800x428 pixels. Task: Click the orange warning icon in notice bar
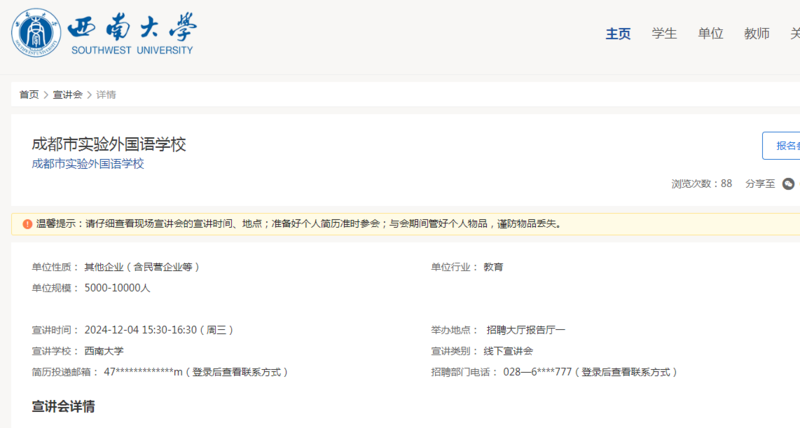[x=28, y=224]
